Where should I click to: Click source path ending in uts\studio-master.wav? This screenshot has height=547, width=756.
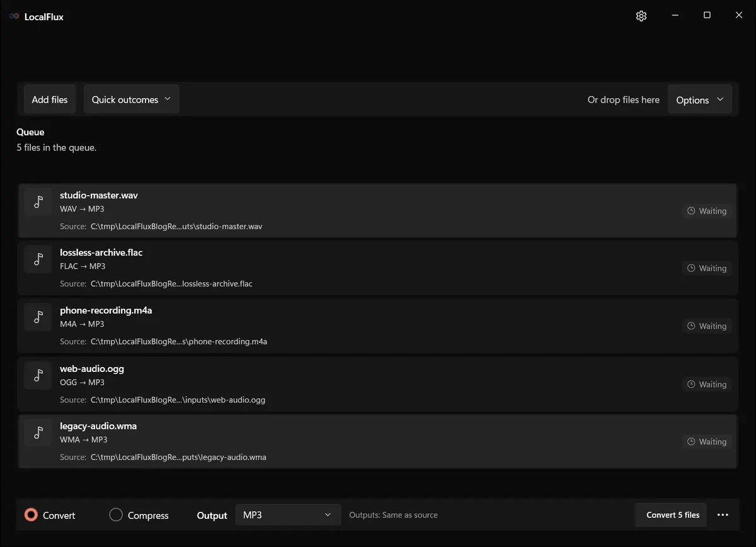point(176,227)
